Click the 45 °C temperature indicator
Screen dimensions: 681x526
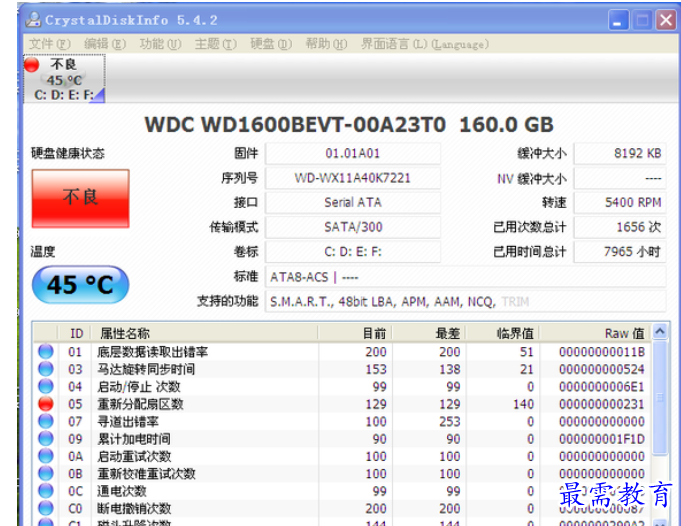[80, 285]
